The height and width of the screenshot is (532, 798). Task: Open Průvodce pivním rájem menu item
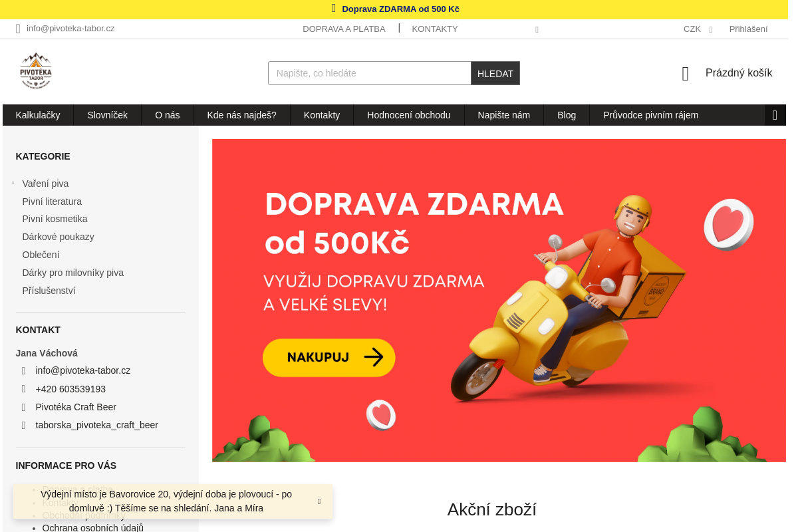point(650,115)
